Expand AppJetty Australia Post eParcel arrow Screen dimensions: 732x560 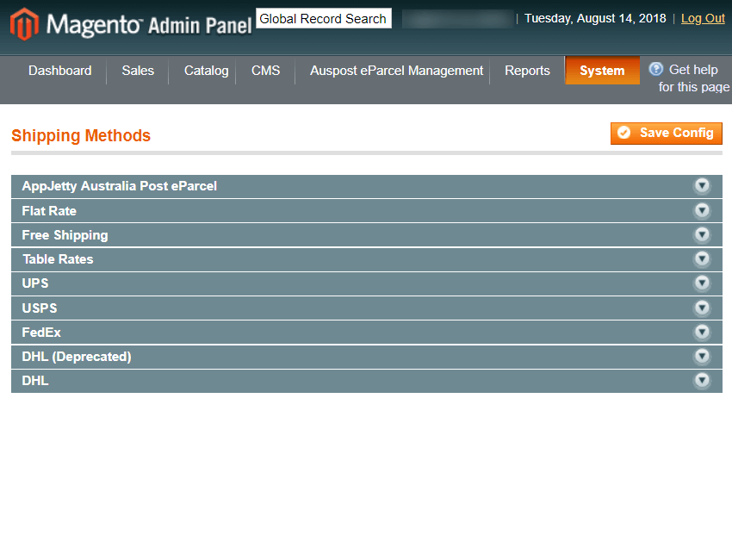(702, 186)
